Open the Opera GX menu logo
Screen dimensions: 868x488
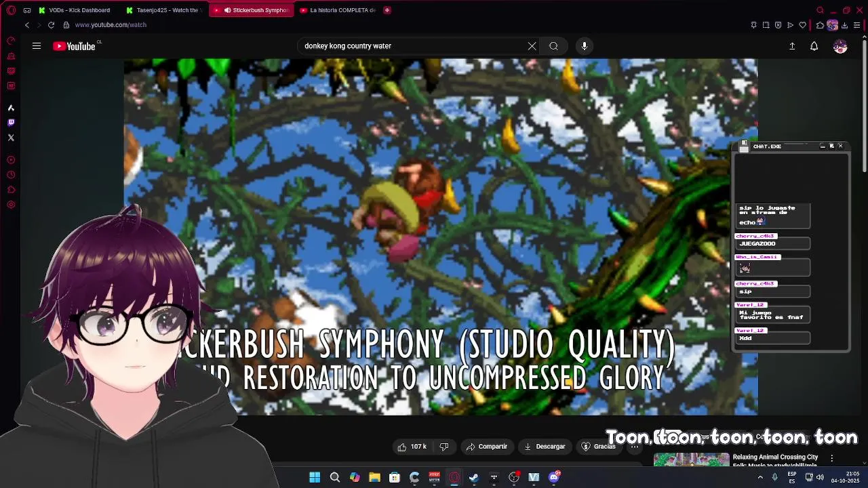[11, 10]
